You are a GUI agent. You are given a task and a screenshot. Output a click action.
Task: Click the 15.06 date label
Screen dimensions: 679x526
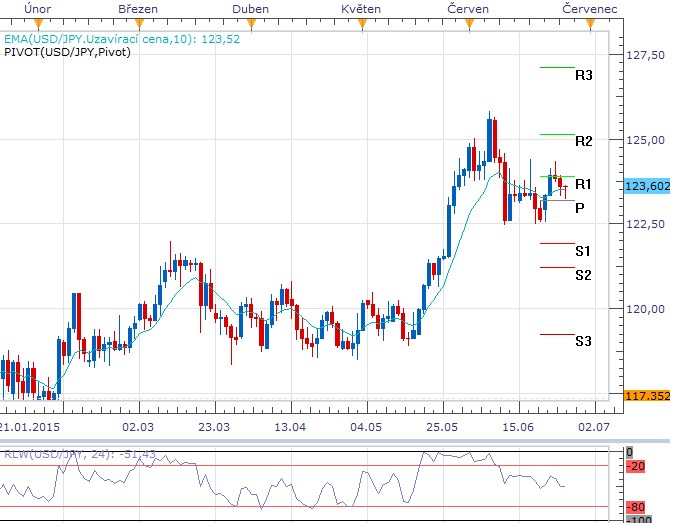pos(518,427)
